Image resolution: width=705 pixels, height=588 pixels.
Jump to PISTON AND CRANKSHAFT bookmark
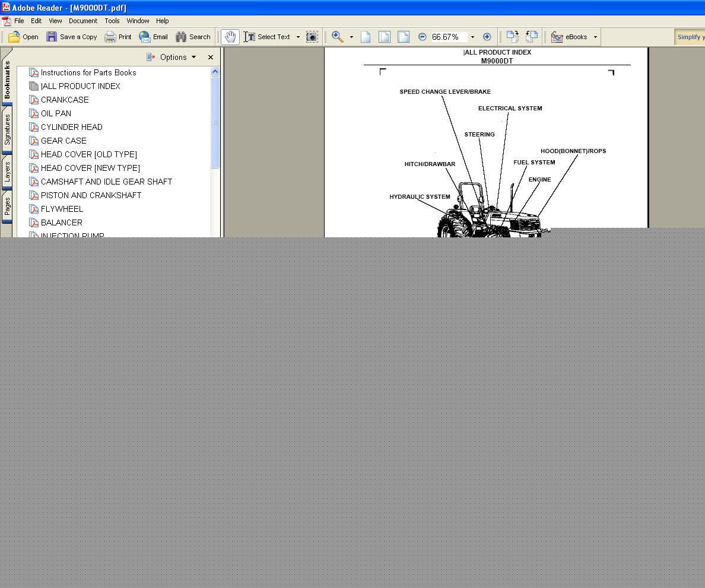tap(91, 195)
